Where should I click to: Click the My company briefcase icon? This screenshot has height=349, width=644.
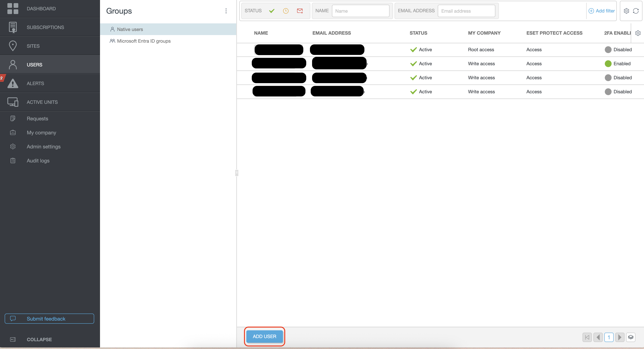tap(13, 132)
